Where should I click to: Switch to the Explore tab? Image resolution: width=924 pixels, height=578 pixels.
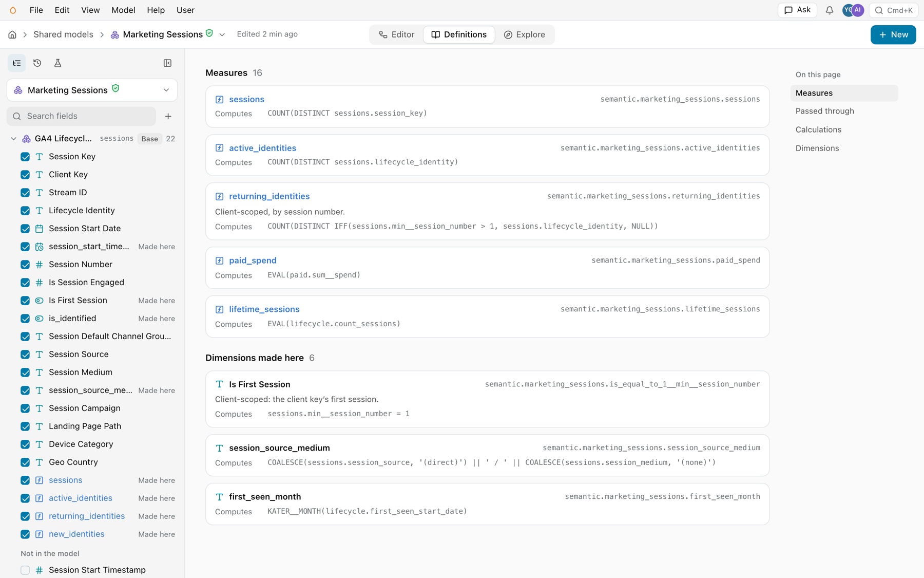[524, 34]
